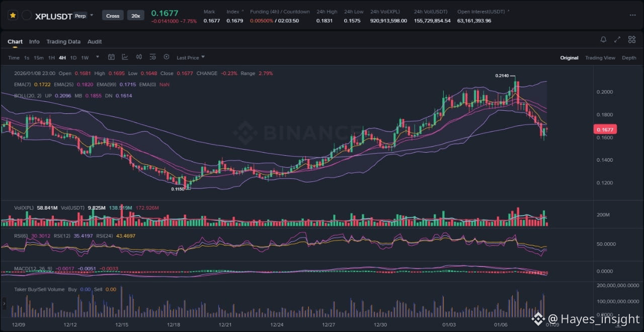Click the RSI(12) 35.4197 label
The image size is (644, 332).
(73, 235)
